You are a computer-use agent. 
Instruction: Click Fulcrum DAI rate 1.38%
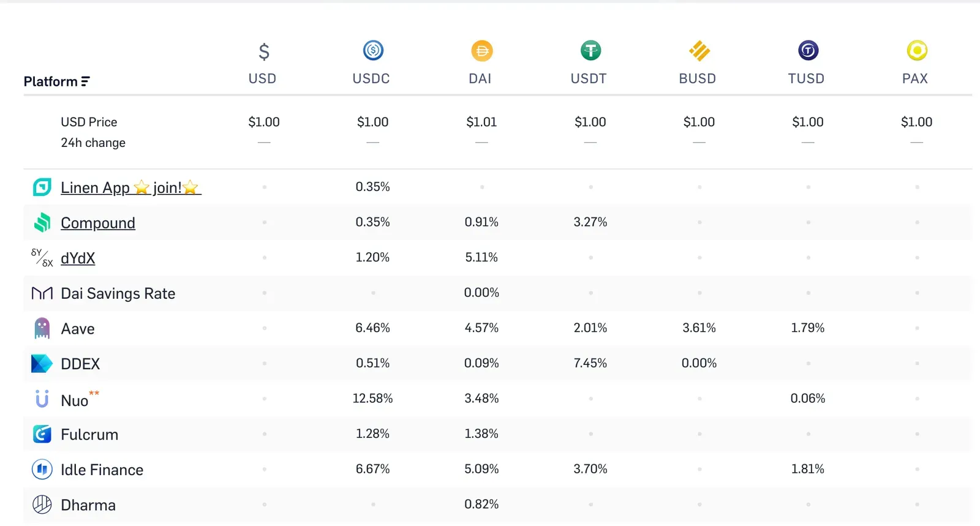[x=482, y=434]
